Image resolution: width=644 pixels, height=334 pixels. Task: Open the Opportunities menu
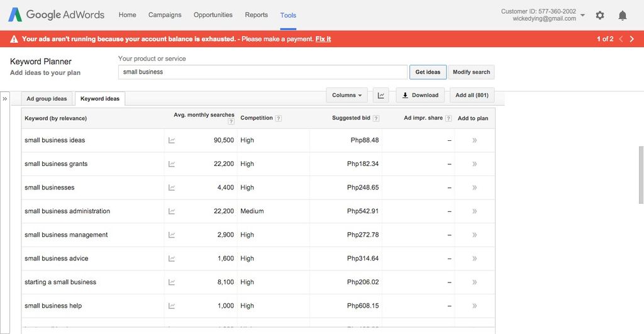(213, 15)
